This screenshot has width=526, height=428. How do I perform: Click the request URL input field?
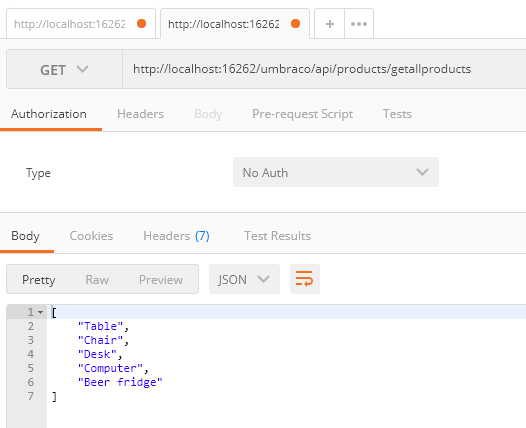tap(324, 69)
